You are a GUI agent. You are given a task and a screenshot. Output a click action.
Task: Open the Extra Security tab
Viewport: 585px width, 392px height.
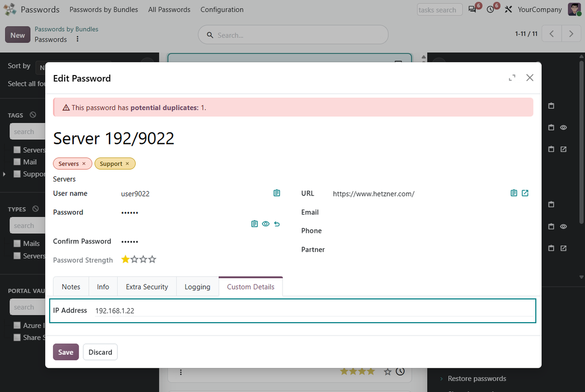coord(147,287)
